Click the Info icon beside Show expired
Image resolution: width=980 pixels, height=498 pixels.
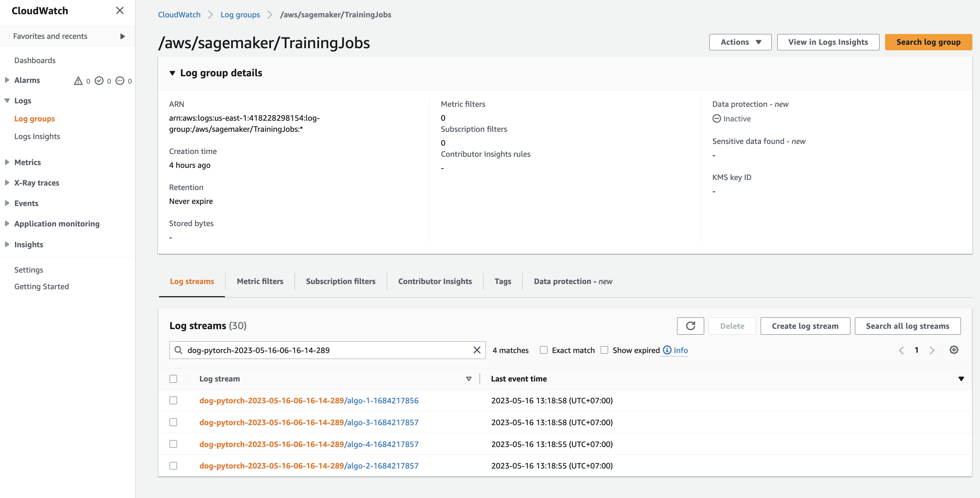(667, 350)
